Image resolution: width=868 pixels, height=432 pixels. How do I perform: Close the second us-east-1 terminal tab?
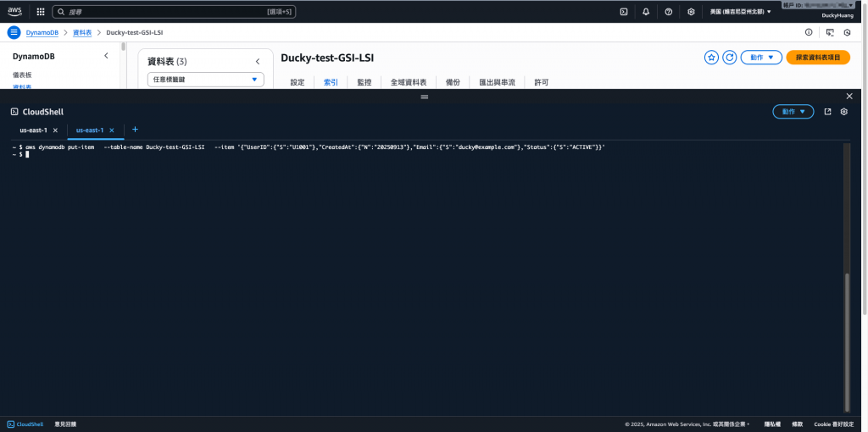[112, 130]
